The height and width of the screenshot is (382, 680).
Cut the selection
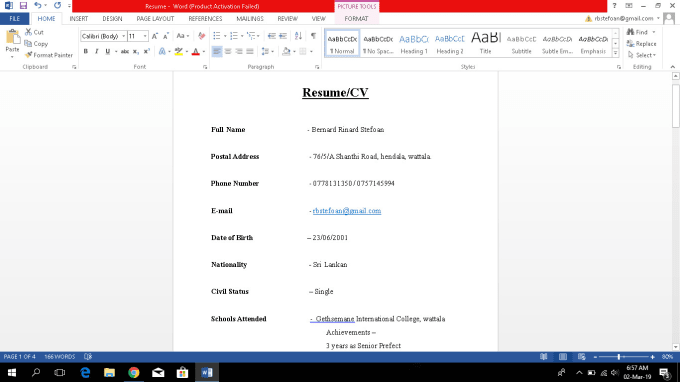click(x=34, y=32)
